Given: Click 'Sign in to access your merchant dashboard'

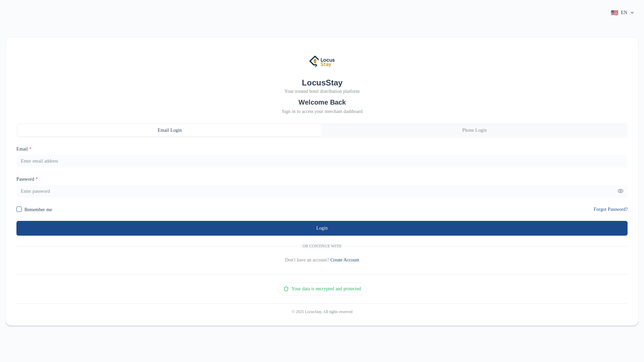Looking at the screenshot, I should click(322, 112).
